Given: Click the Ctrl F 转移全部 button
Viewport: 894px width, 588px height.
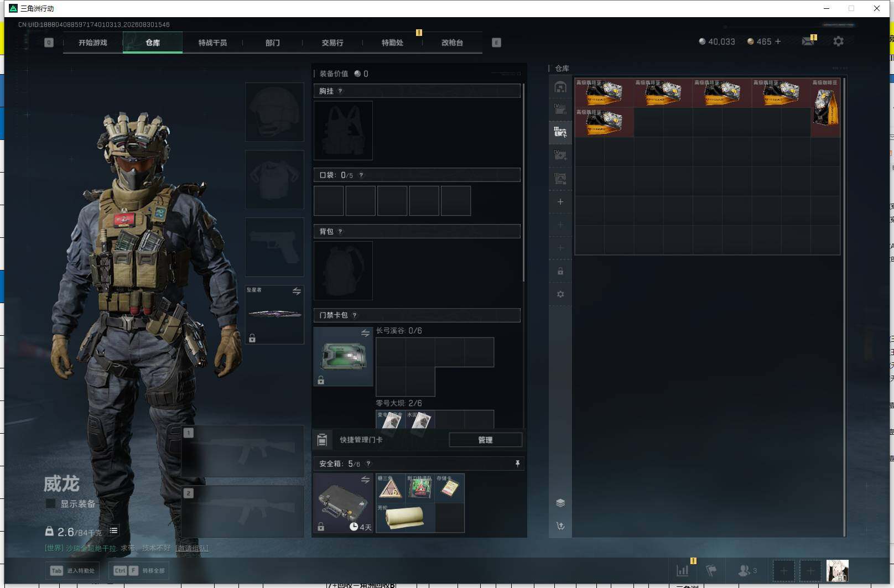Looking at the screenshot, I should (x=139, y=570).
